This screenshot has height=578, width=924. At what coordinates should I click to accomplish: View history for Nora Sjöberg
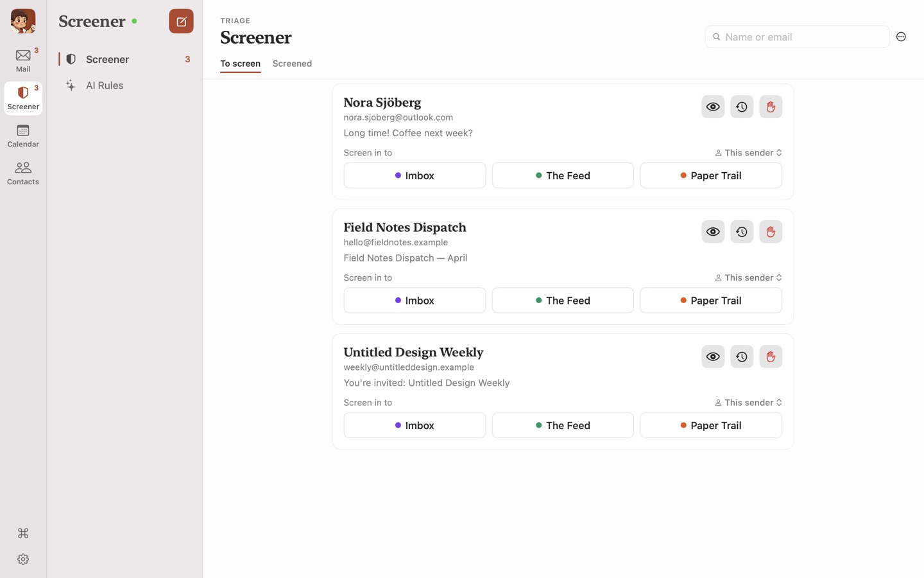(742, 107)
